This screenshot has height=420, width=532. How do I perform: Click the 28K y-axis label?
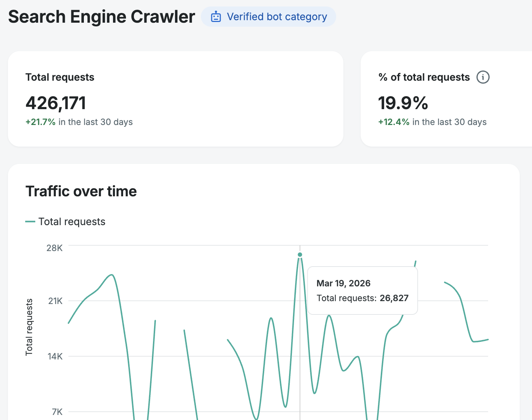54,248
